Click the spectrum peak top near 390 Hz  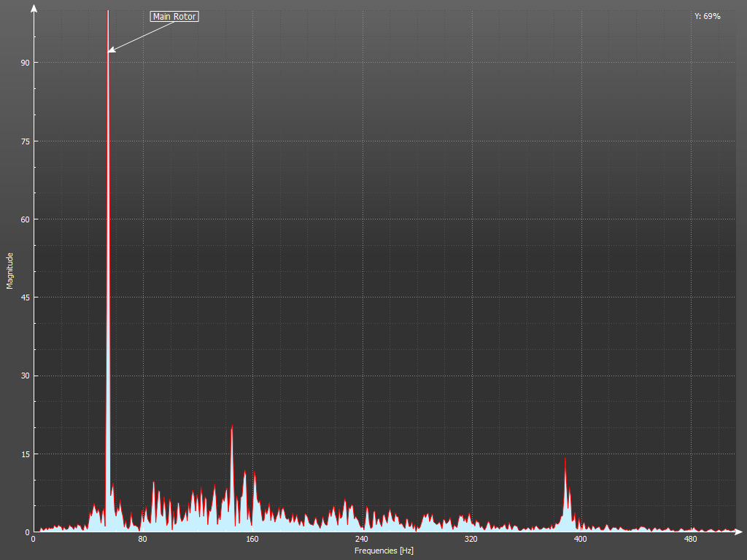565,459
